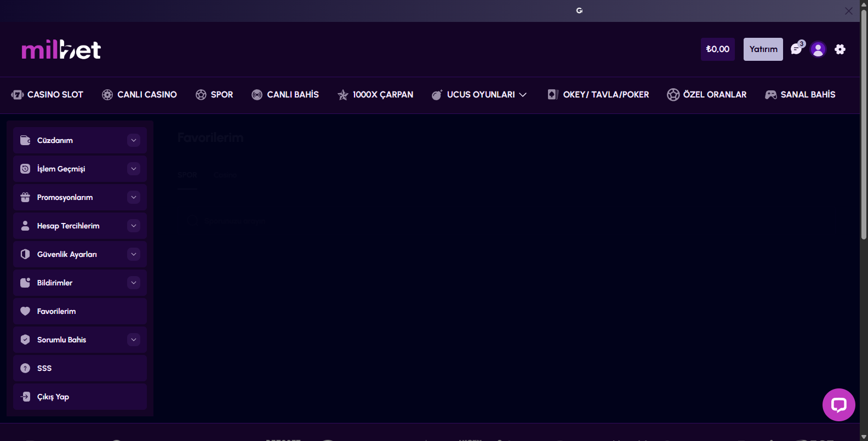
Task: Expand the İşlem Geçmişi chevron
Action: [x=134, y=169]
